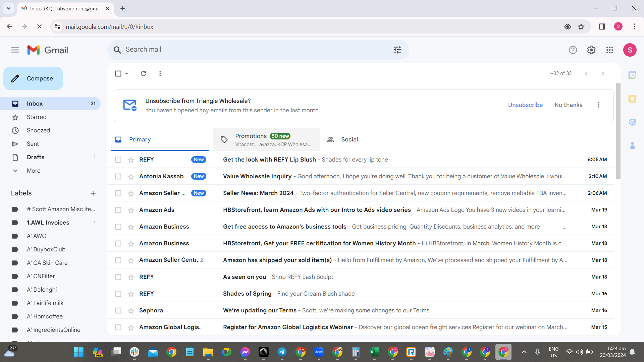The height and width of the screenshot is (362, 644).
Task: Star the Sephora email
Action: [x=131, y=311]
